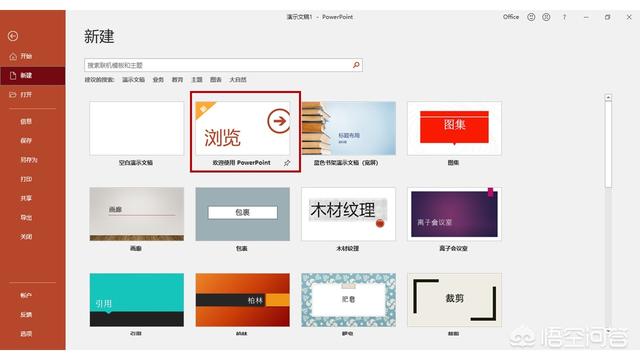Open Help question mark icon
Image resolution: width=640 pixels, height=360 pixels.
coord(564,17)
